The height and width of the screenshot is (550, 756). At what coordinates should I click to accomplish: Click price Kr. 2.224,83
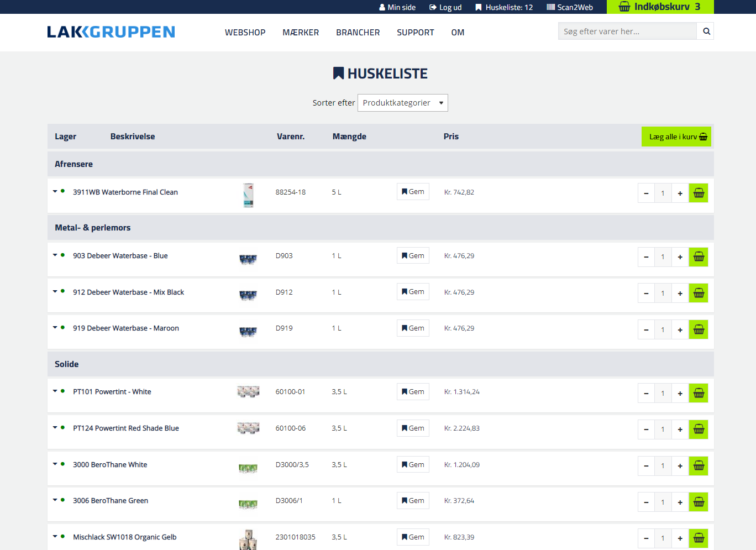pos(462,428)
